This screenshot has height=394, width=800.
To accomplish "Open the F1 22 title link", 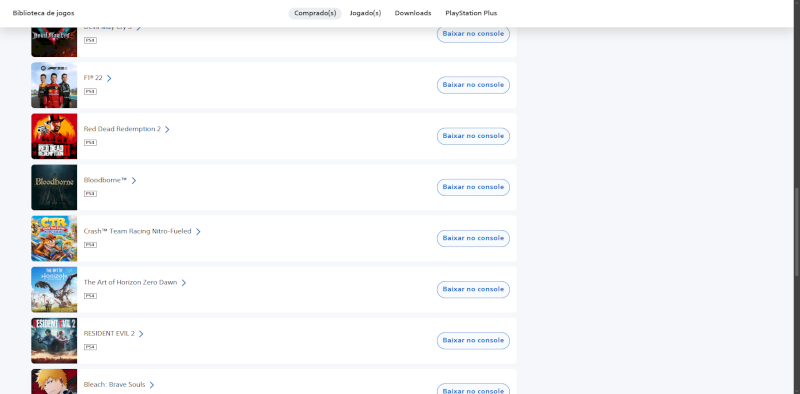I will (x=93, y=78).
